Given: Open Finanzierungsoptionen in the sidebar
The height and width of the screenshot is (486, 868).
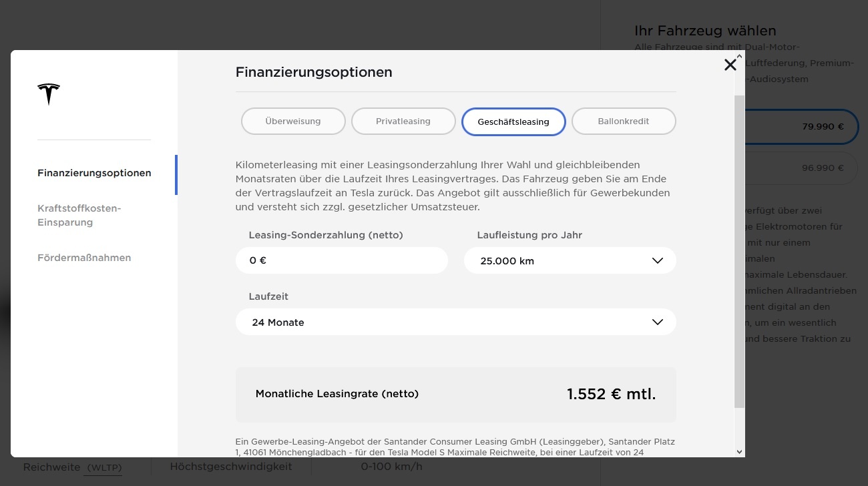Looking at the screenshot, I should [94, 173].
